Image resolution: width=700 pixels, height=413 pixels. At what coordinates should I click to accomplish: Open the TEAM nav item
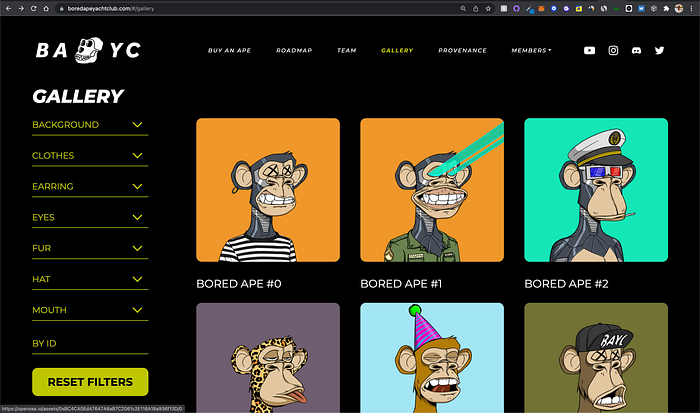tap(347, 50)
